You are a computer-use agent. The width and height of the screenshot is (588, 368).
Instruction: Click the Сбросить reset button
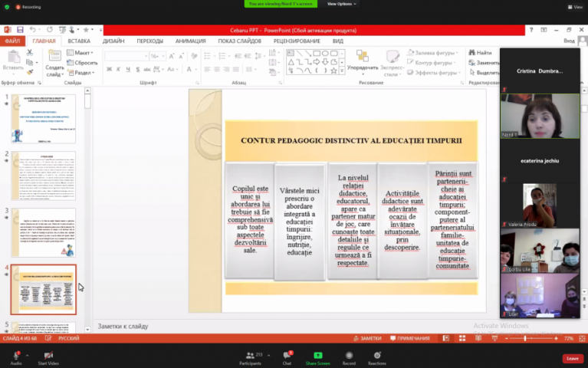coord(85,63)
